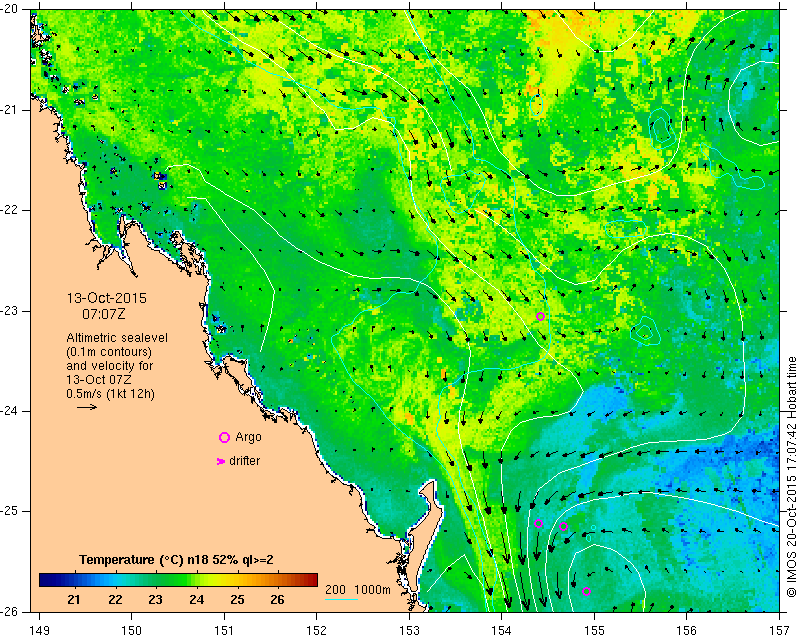Click the longitude axis label '152'

coord(317,631)
